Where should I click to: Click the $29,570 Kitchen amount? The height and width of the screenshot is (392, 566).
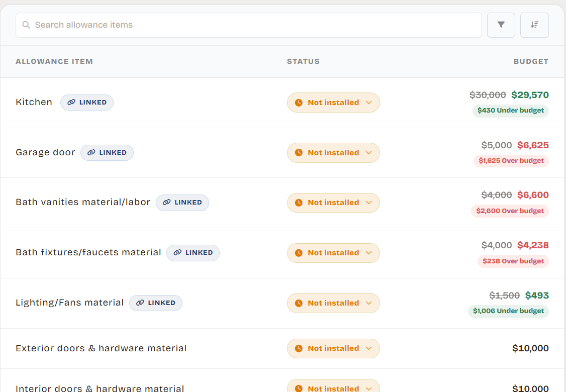pyautogui.click(x=530, y=95)
